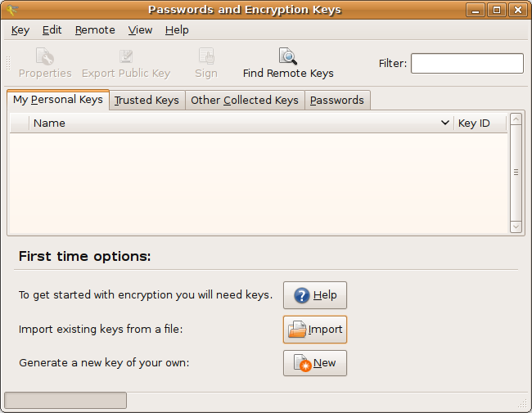Open Help with the question mark button
This screenshot has height=413, width=532.
[x=315, y=295]
